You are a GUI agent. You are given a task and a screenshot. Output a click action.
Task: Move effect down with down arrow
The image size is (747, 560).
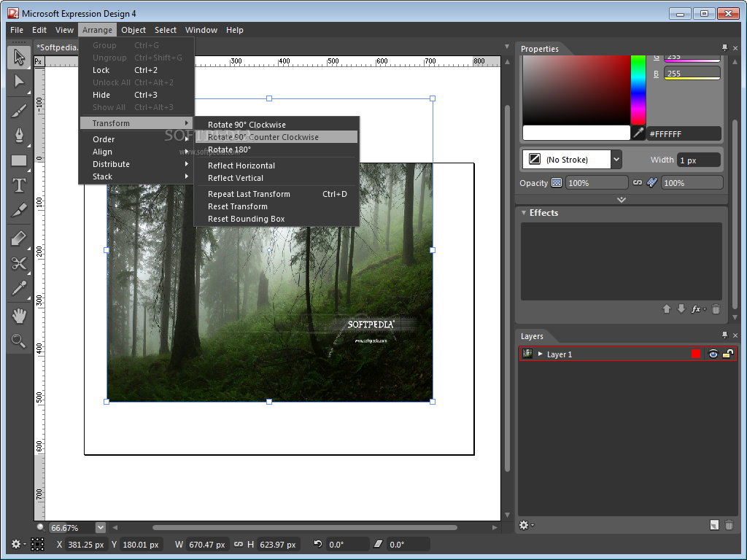pos(681,309)
